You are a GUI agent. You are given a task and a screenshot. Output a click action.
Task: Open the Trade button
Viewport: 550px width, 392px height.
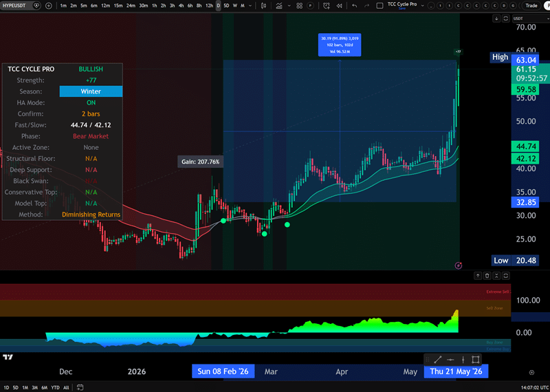point(531,6)
